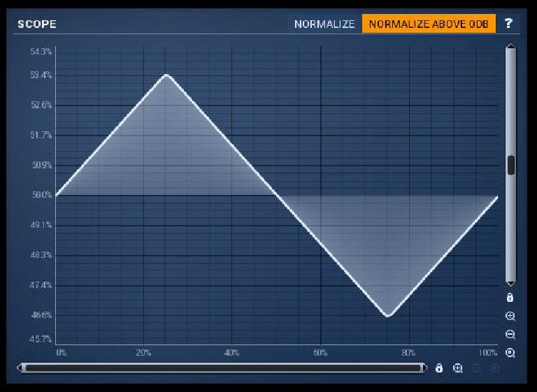Click the 100% horizontal axis label
The width and height of the screenshot is (537, 392).
[487, 353]
